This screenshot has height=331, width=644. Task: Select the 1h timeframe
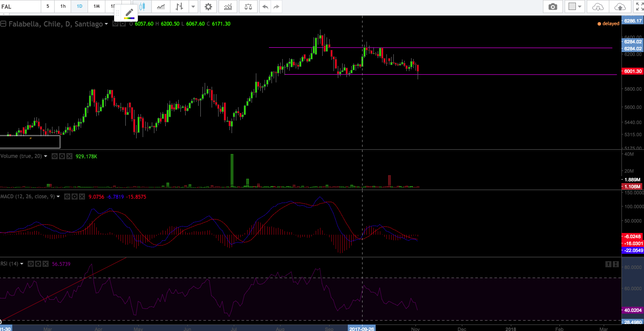[x=63, y=7]
